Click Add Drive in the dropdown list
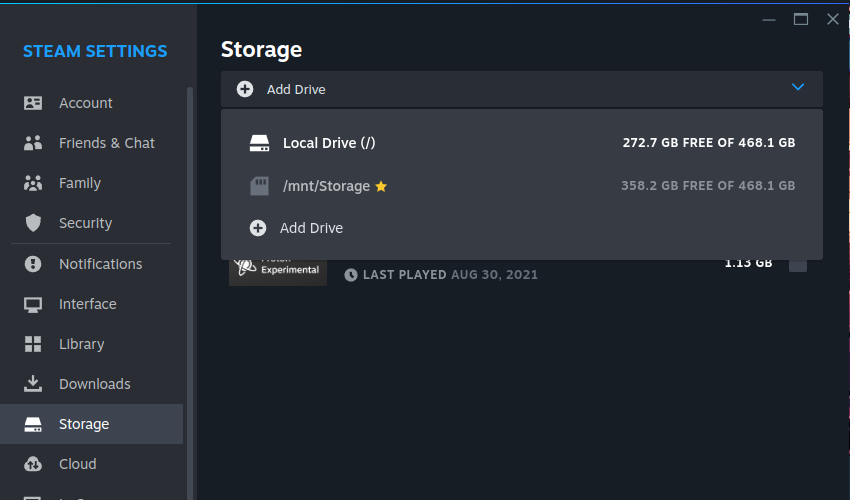 pyautogui.click(x=311, y=228)
